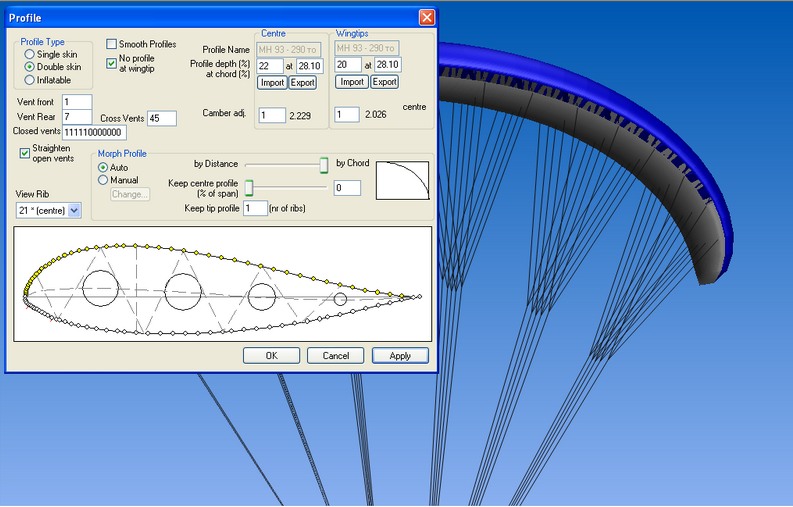The image size is (793, 507).
Task: Toggle No profile at wingtip checkbox
Action: (112, 62)
